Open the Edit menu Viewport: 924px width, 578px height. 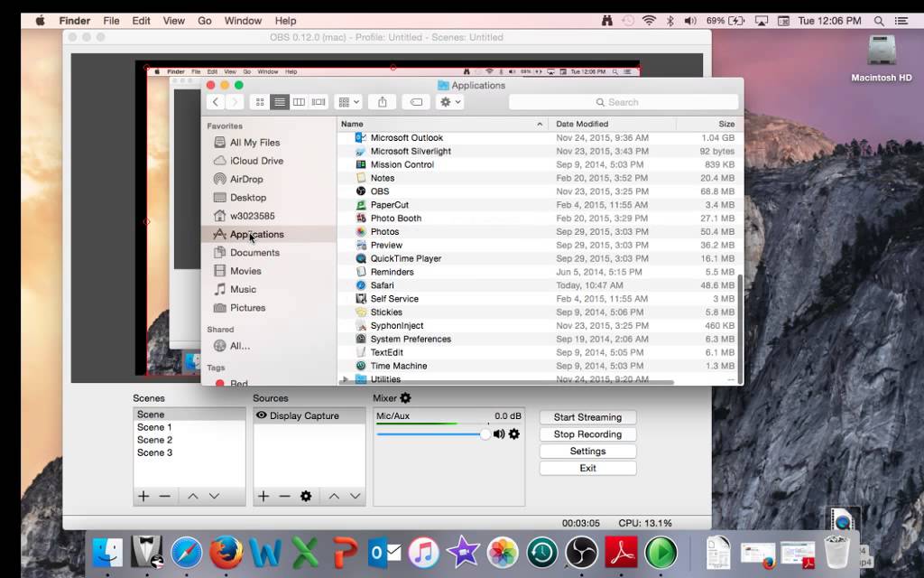pyautogui.click(x=141, y=21)
